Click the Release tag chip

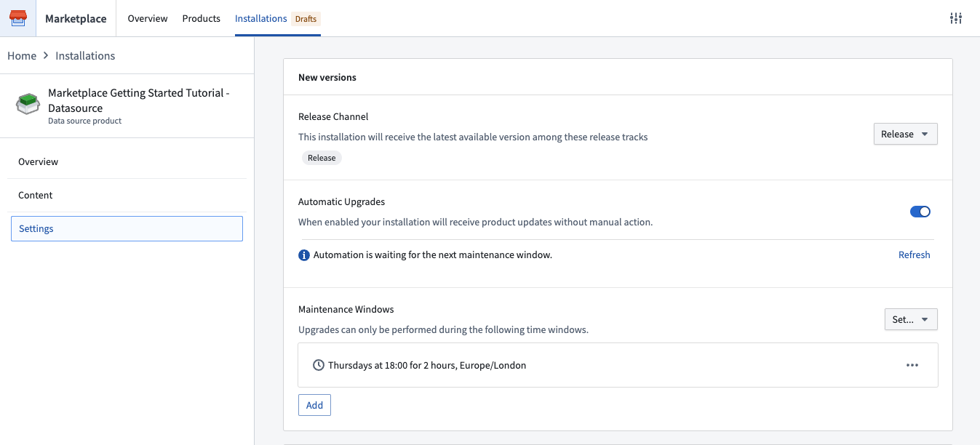[x=322, y=158]
